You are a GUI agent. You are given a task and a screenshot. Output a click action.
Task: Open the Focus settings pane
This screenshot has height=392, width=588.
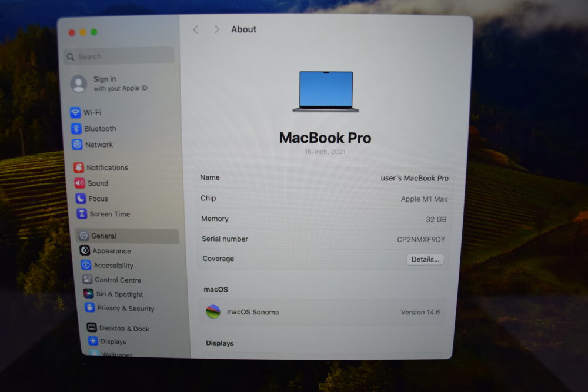tap(126, 198)
